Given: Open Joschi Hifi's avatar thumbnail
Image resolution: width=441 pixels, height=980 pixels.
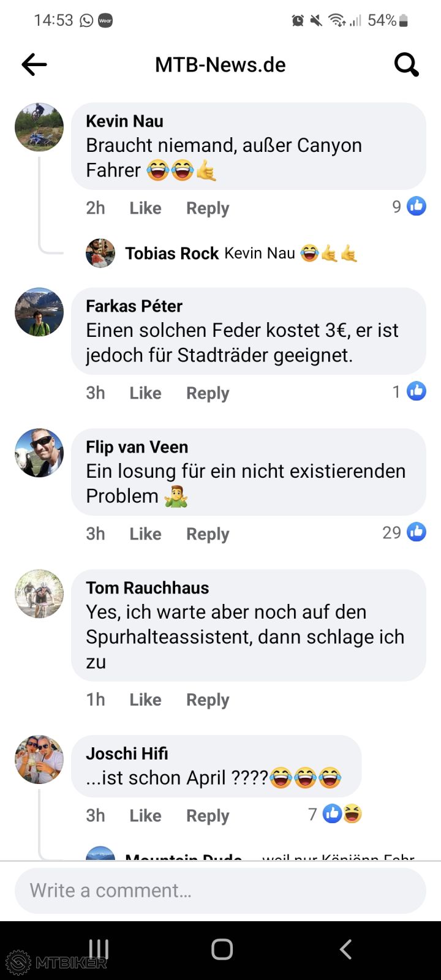Looking at the screenshot, I should [x=39, y=759].
